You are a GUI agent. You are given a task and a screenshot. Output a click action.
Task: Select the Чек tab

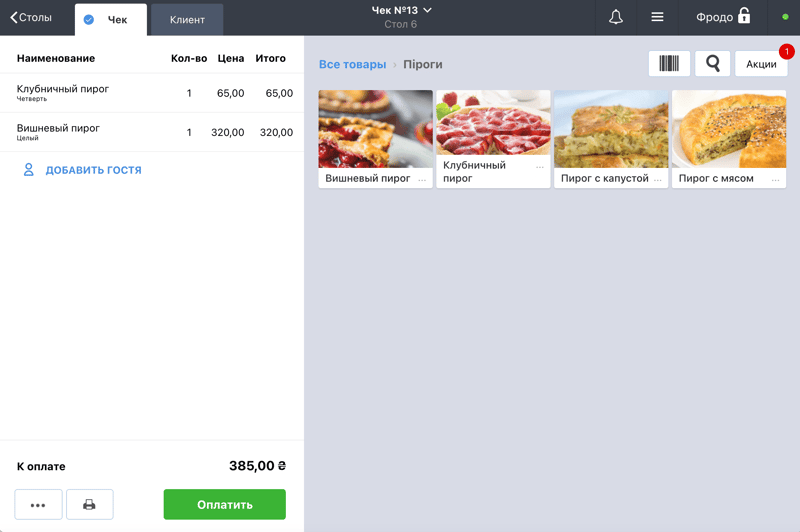click(111, 19)
